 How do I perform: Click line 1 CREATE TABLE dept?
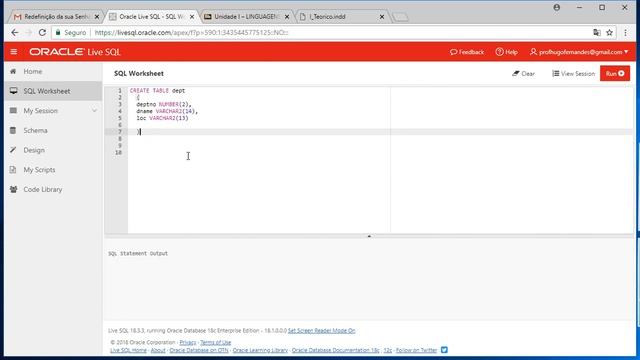[x=157, y=91]
